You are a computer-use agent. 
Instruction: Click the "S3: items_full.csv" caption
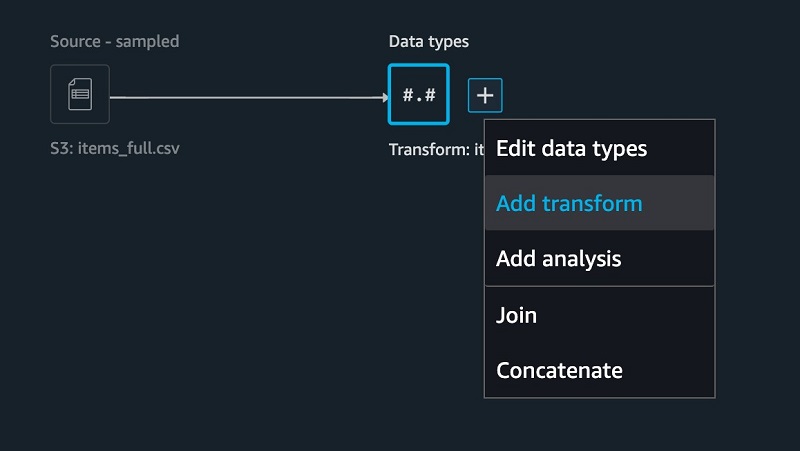[114, 148]
